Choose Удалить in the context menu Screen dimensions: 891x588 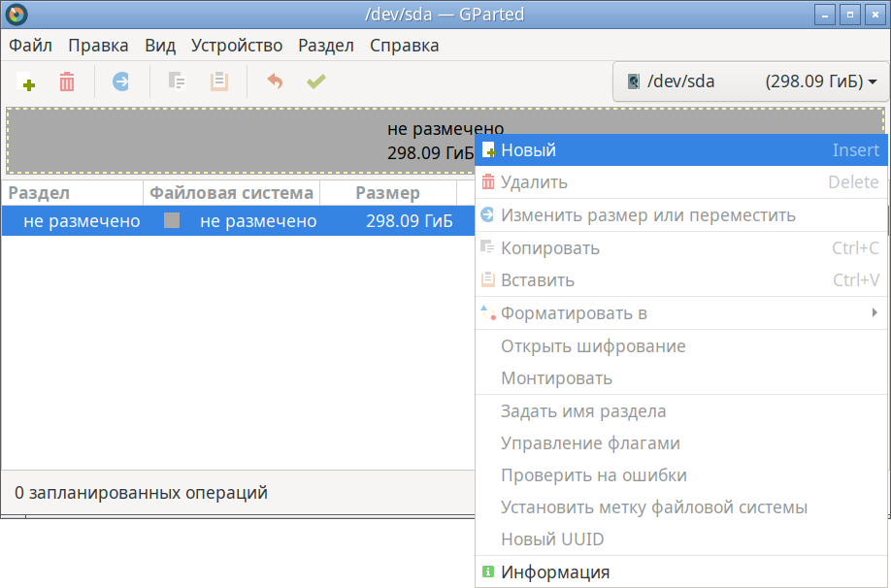(680, 182)
